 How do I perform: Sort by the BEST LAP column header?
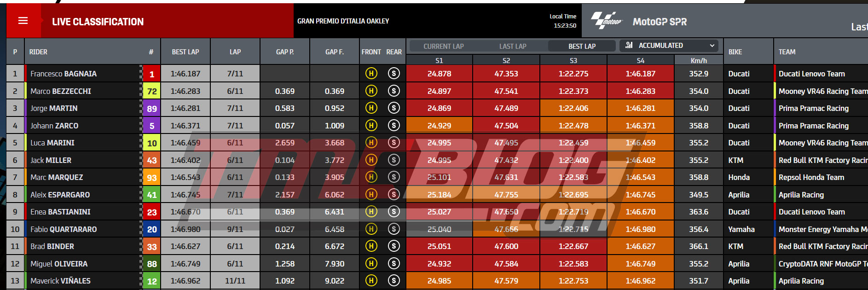coord(185,52)
